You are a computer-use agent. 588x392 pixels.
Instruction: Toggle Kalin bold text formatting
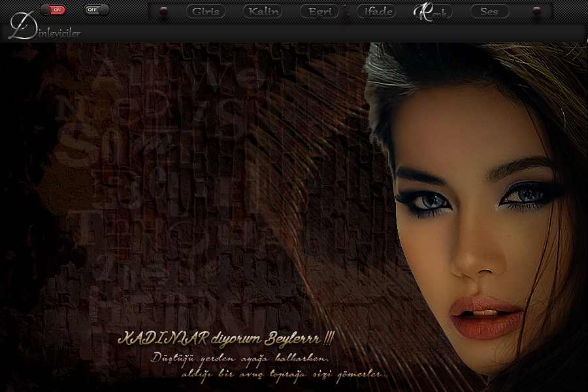[x=263, y=11]
